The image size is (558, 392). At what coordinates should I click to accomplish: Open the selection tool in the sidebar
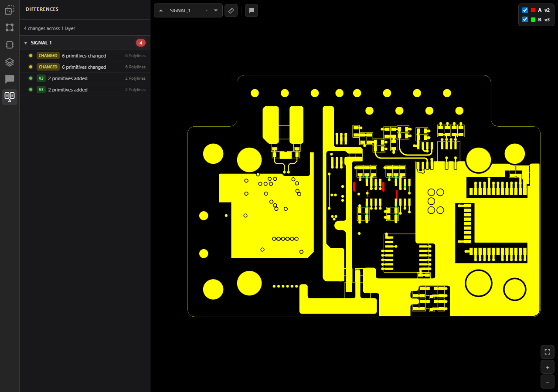click(x=10, y=10)
